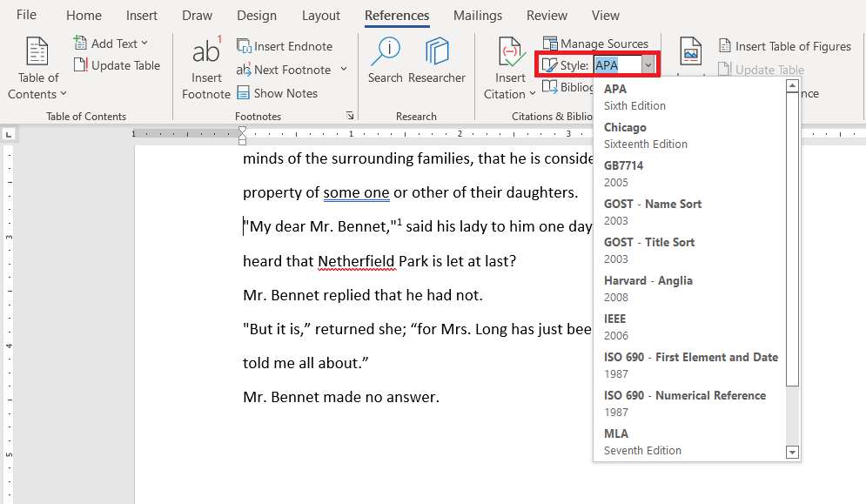Viewport: 866px width, 504px height.
Task: Click footnote reference 1 after Mr. Bennet
Action: point(399,222)
